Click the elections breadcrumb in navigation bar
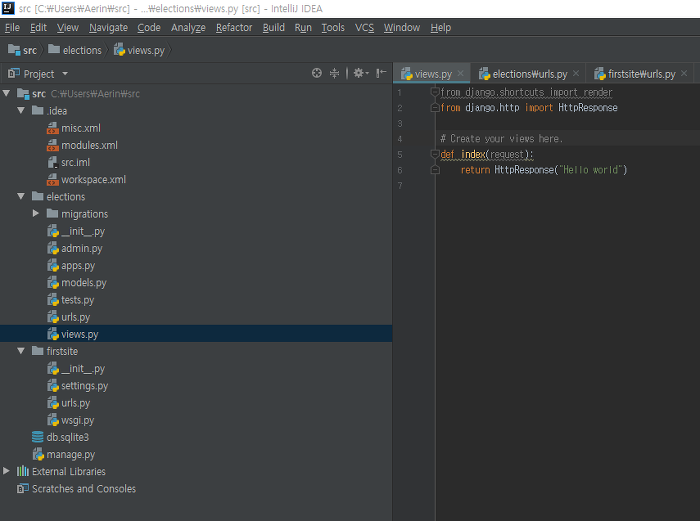The width and height of the screenshot is (700, 521). point(75,50)
